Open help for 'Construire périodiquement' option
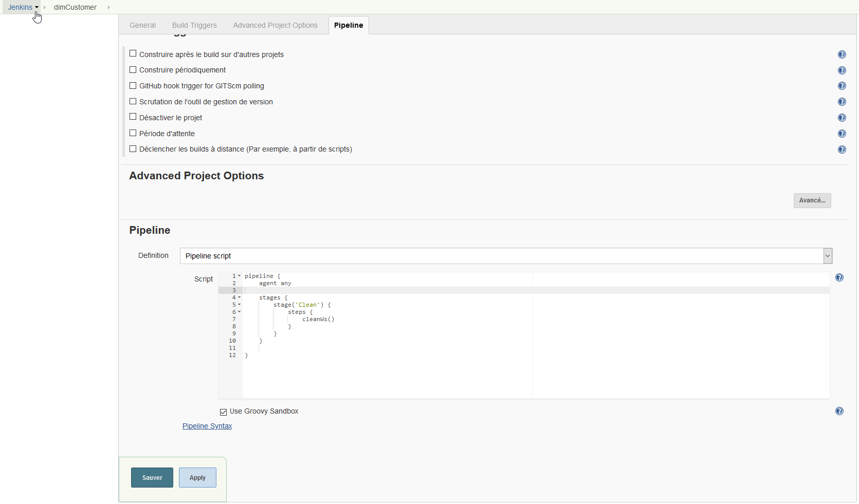Viewport: 859px width, 504px height. tap(842, 70)
